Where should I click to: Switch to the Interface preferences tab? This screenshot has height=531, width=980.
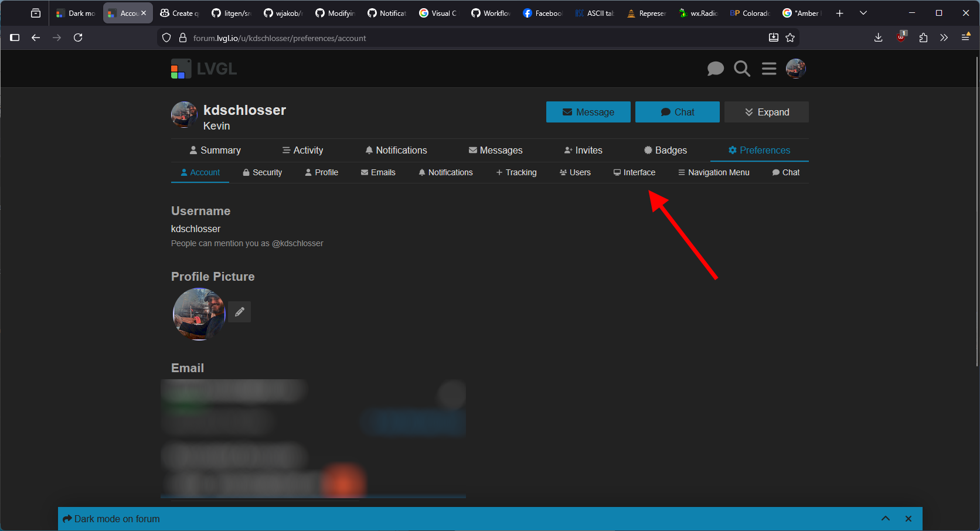(x=634, y=172)
